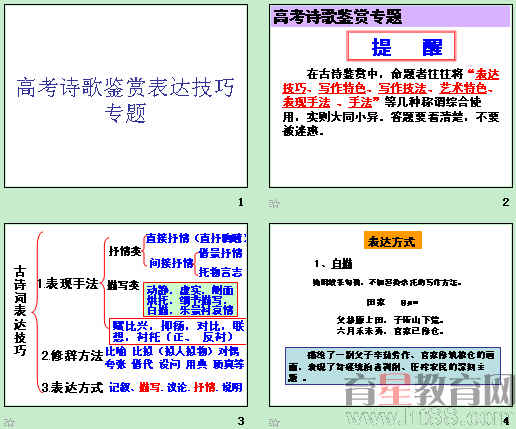Click the vertical label 古诗词表达技巧
The image size is (516, 429).
(x=20, y=311)
